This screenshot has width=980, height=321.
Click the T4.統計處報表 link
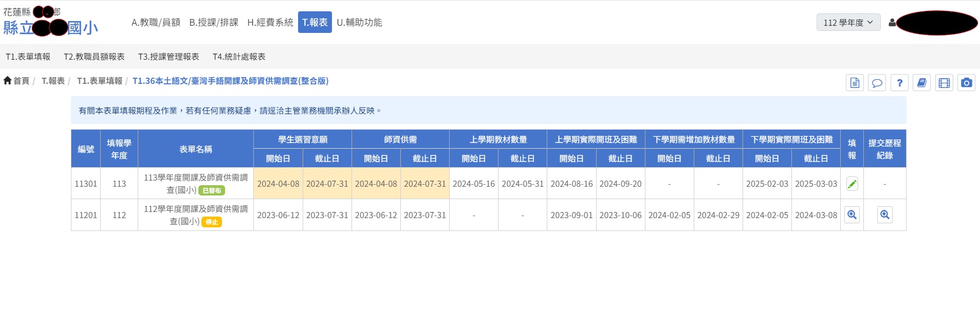(x=239, y=57)
